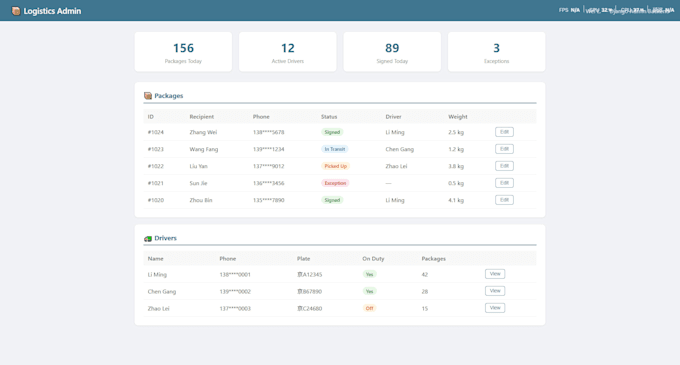Screen dimensions: 680x365
Task: Edit package #1023 for Wang Fang
Action: pyautogui.click(x=504, y=149)
